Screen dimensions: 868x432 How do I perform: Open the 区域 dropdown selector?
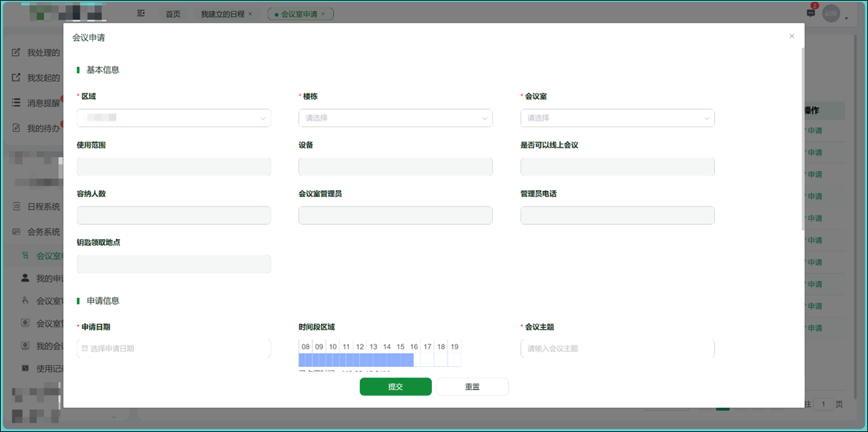click(173, 118)
